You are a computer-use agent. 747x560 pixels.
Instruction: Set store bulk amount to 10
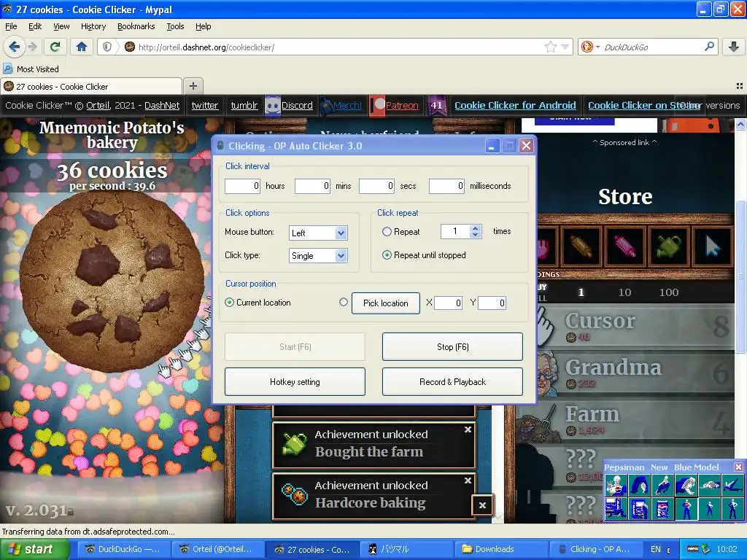click(624, 292)
